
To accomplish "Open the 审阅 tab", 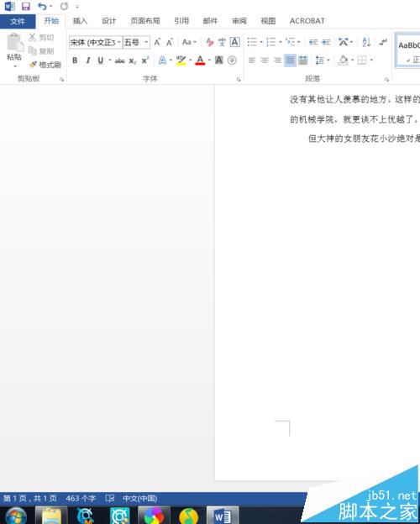I will [239, 21].
